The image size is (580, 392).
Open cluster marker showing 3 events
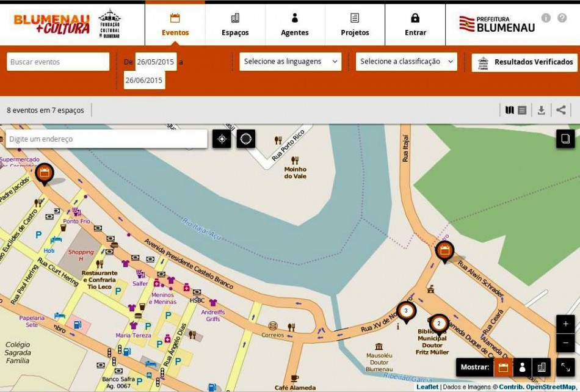click(406, 312)
